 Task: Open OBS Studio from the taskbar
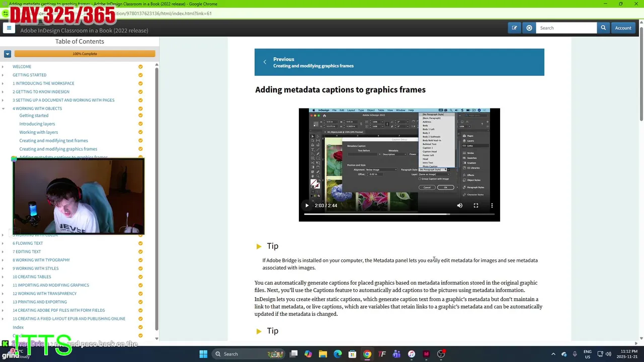(x=441, y=354)
